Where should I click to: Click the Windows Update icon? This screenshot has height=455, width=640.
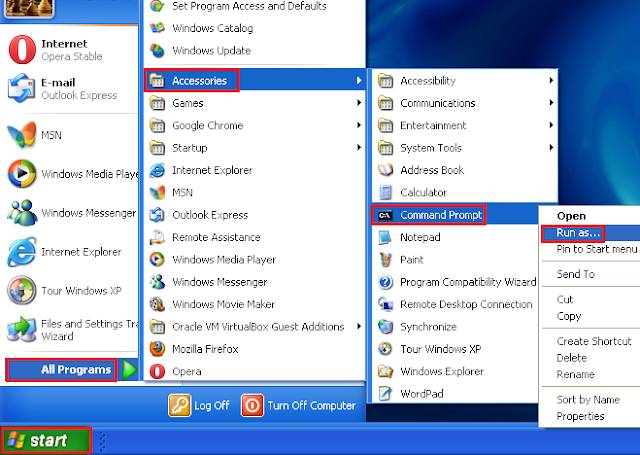tap(157, 51)
